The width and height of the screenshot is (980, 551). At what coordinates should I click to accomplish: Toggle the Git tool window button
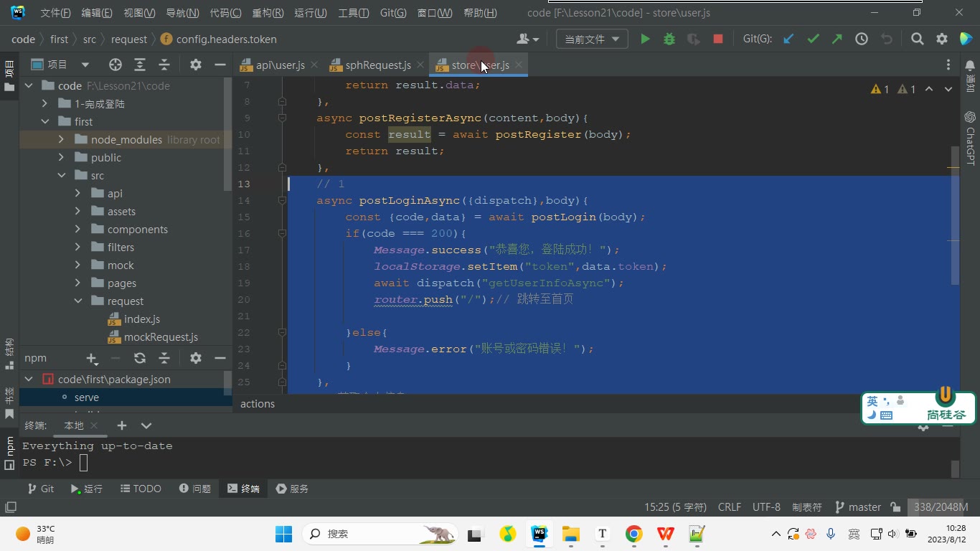point(40,489)
